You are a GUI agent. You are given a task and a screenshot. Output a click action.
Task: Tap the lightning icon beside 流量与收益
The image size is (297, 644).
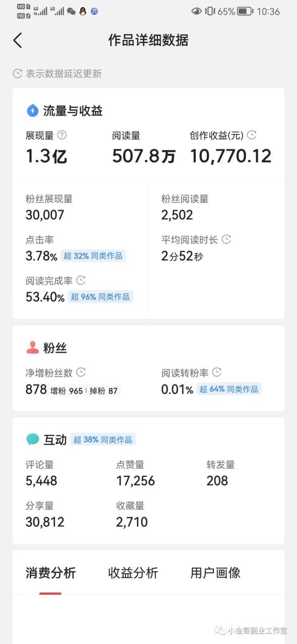tap(32, 111)
